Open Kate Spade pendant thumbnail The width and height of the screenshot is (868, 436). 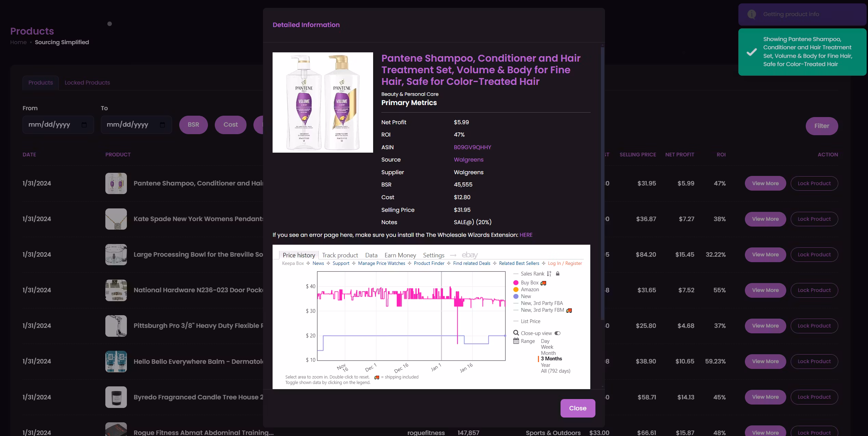pos(116,219)
